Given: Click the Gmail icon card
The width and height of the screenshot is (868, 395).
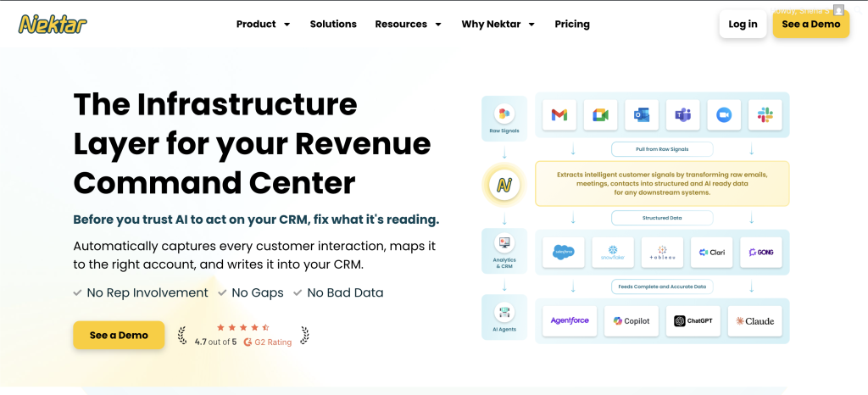Looking at the screenshot, I should pyautogui.click(x=559, y=115).
